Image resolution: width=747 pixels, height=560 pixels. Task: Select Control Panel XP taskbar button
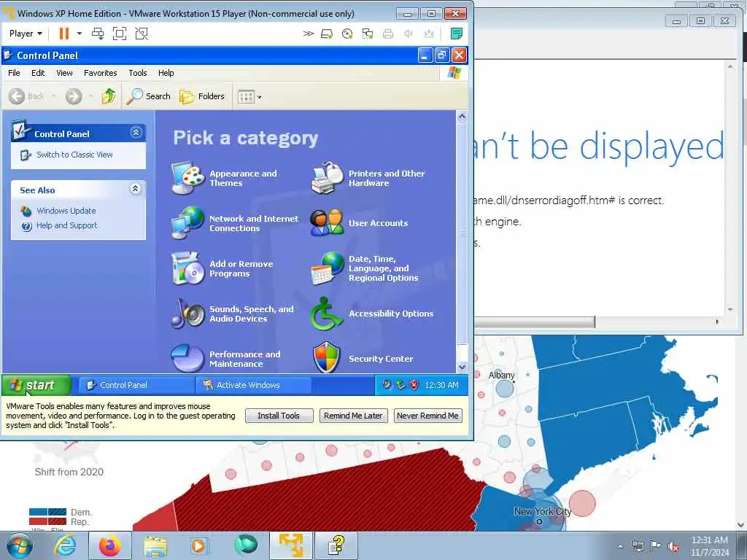pyautogui.click(x=136, y=385)
